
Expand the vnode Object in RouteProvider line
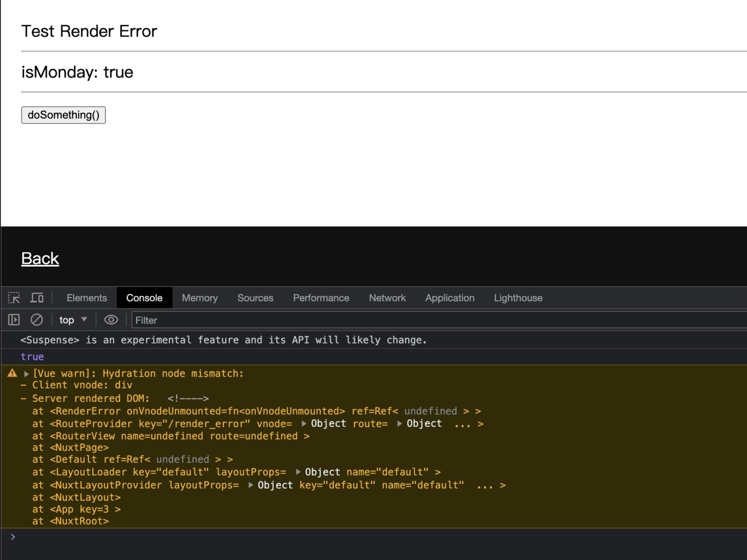pos(304,424)
